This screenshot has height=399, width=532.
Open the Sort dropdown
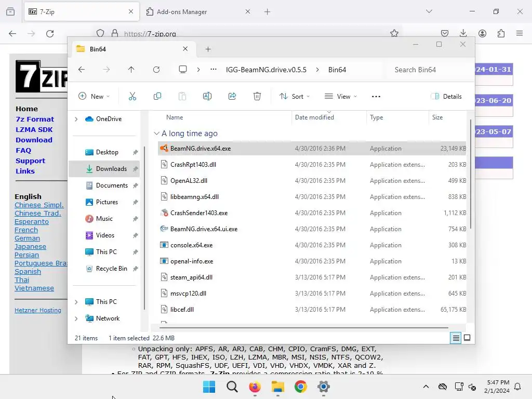[x=295, y=96]
